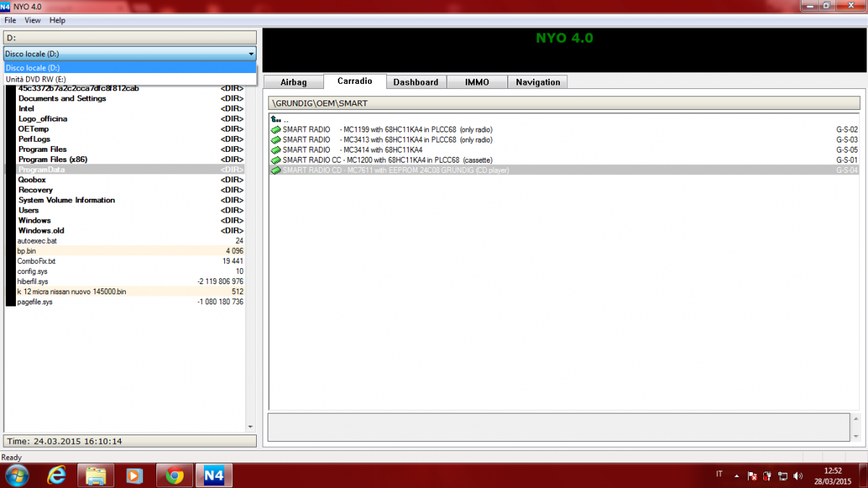The width and height of the screenshot is (868, 488).
Task: Go up one level with parent folder icon
Action: [276, 119]
